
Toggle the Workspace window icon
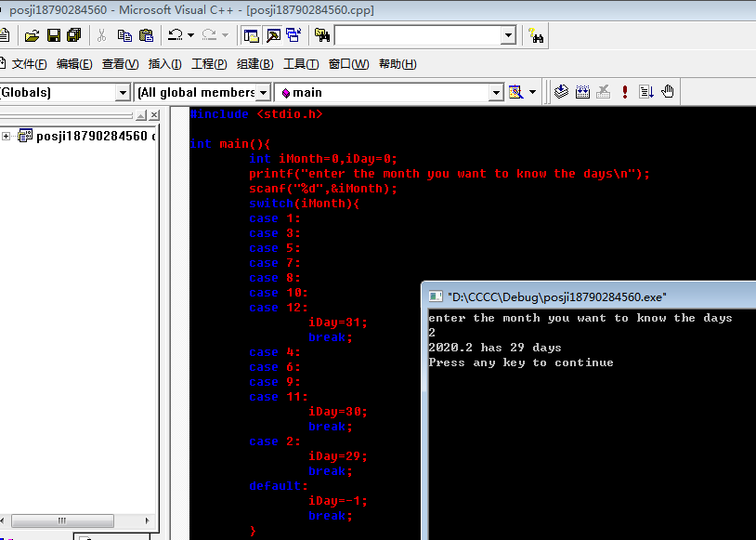(x=251, y=35)
